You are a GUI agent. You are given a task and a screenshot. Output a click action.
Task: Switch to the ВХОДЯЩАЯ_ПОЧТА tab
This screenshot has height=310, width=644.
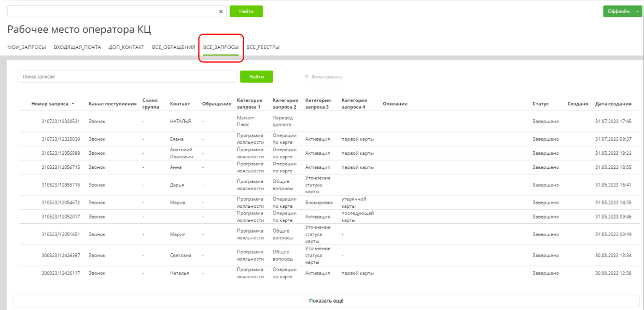(x=77, y=47)
